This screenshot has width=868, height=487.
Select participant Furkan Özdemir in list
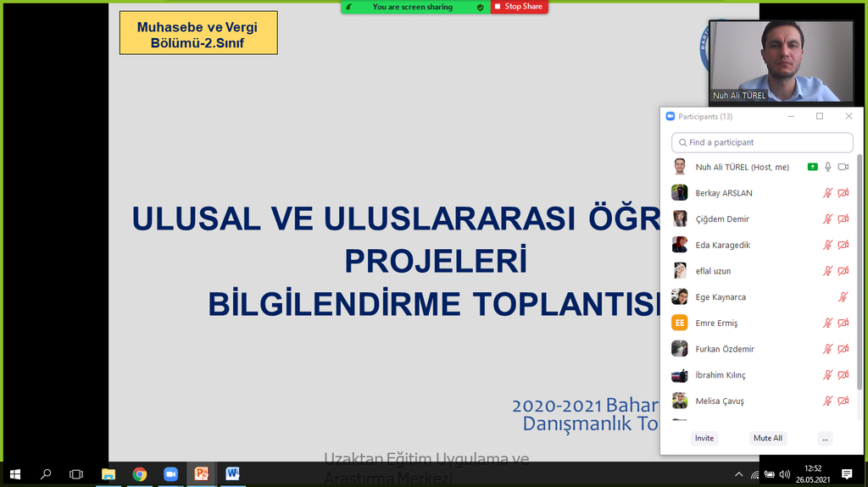(759, 349)
